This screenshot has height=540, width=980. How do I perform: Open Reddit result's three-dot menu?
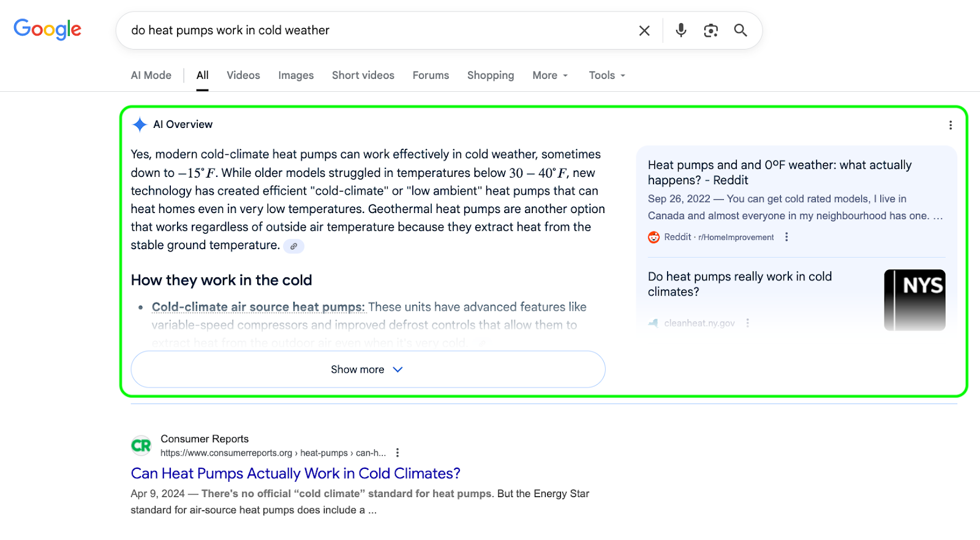[786, 237]
